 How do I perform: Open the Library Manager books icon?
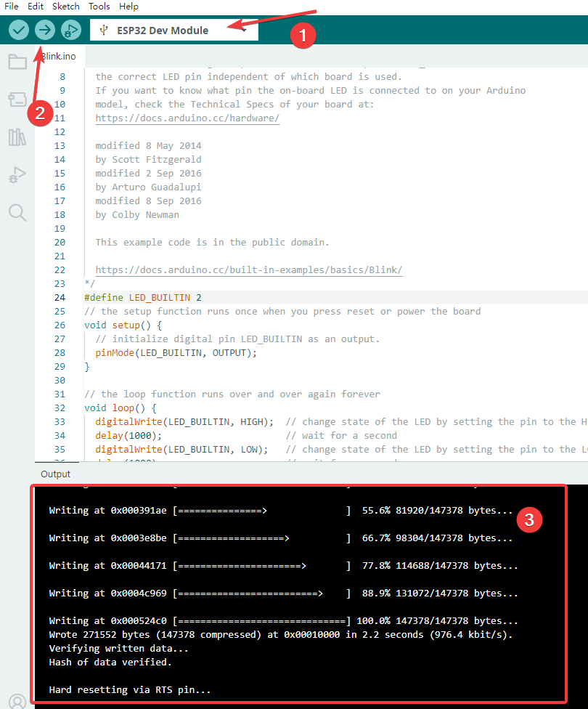[17, 137]
